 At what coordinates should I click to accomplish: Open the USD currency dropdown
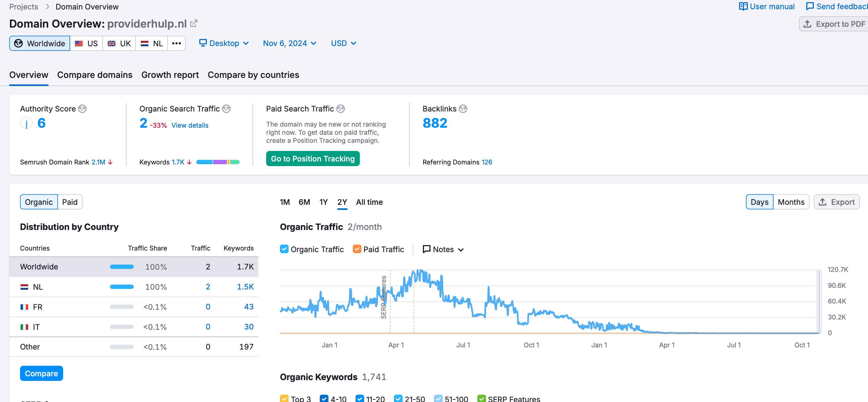click(x=343, y=44)
